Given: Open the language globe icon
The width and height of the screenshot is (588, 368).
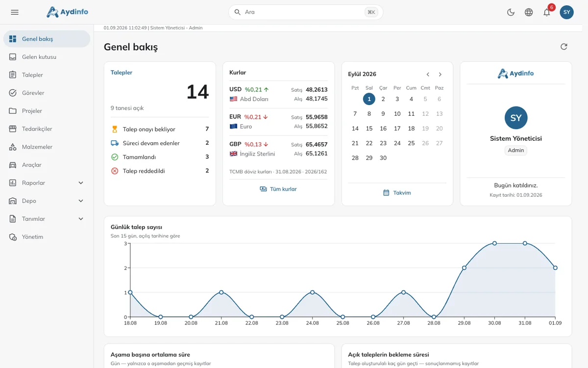Looking at the screenshot, I should point(529,12).
